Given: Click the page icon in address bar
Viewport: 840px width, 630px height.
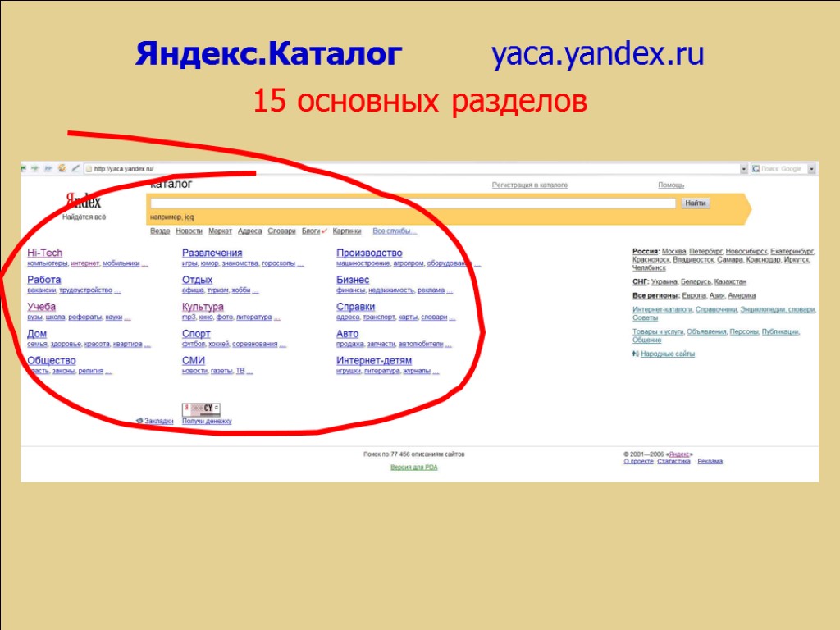Looking at the screenshot, I should [89, 169].
